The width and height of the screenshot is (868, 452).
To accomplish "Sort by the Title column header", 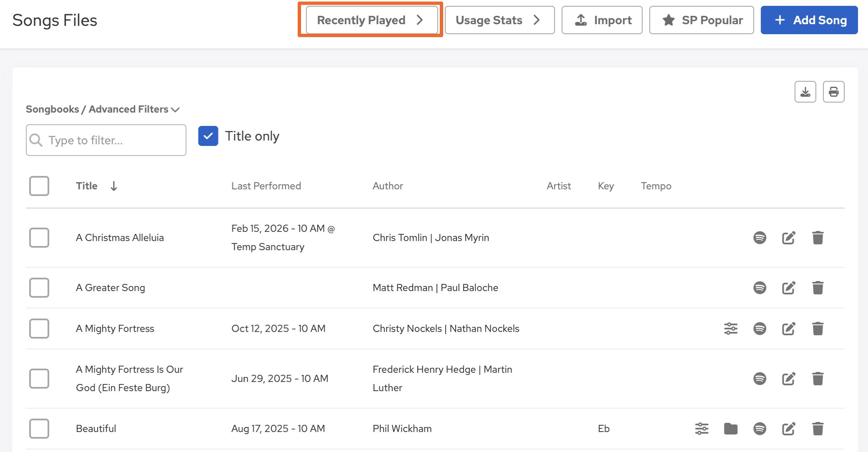I will click(87, 186).
